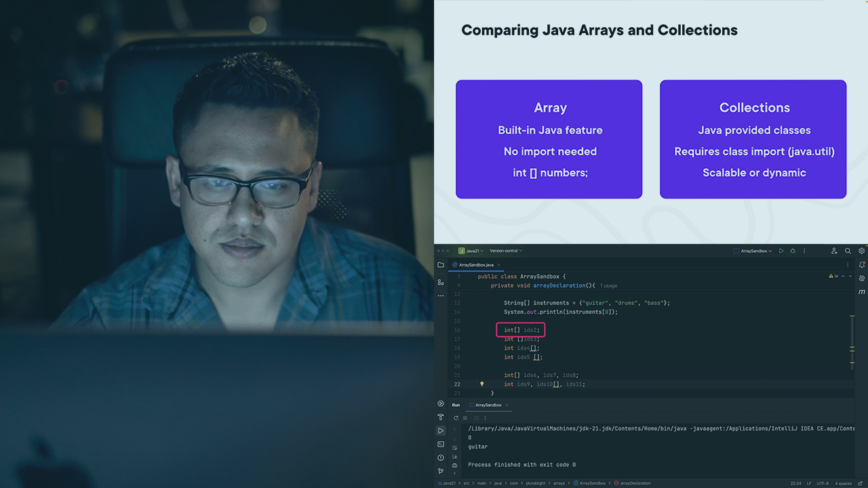The height and width of the screenshot is (488, 868).
Task: Open the Git version control tool window
Action: pos(441,471)
